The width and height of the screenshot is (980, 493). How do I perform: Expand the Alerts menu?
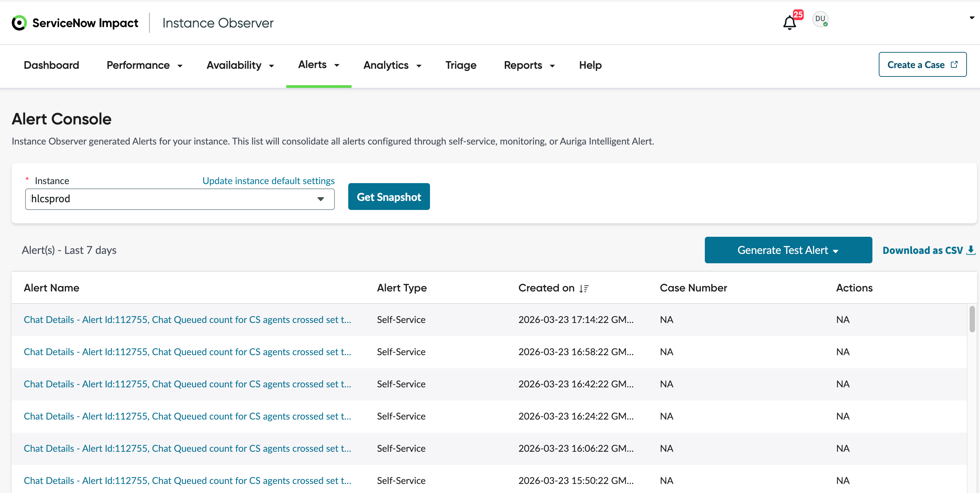click(318, 65)
